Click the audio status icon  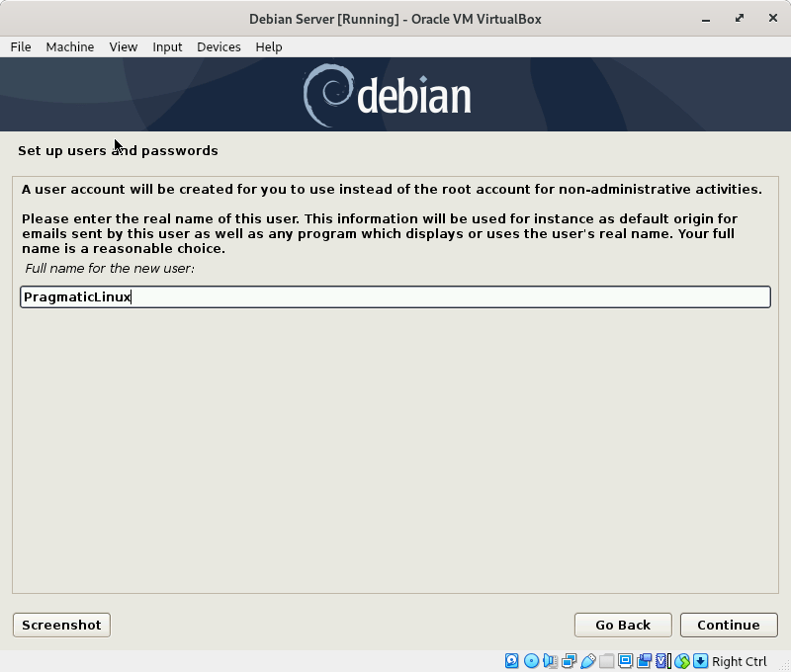click(551, 661)
